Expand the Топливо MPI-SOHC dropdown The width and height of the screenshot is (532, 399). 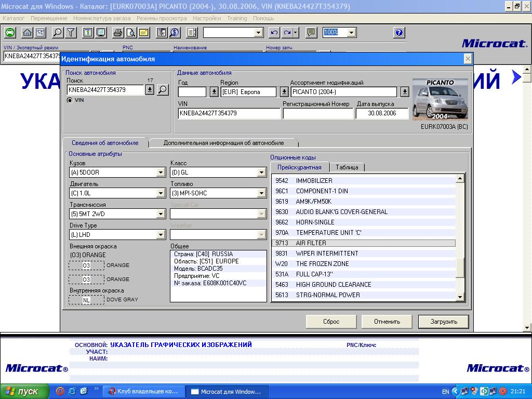pos(262,193)
